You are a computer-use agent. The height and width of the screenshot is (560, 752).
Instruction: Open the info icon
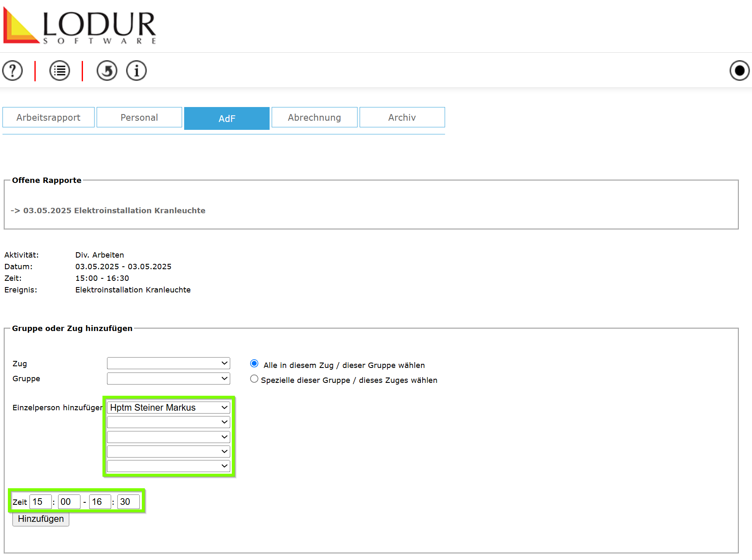point(136,71)
